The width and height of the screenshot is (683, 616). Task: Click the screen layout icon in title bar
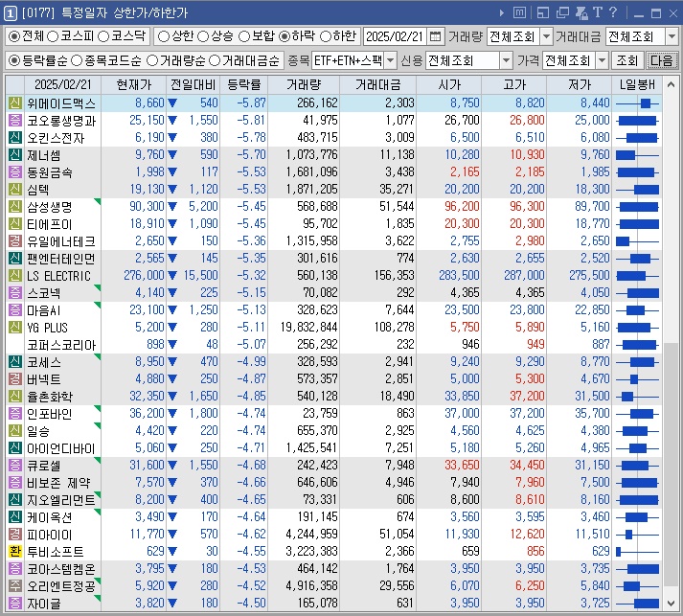tap(543, 12)
